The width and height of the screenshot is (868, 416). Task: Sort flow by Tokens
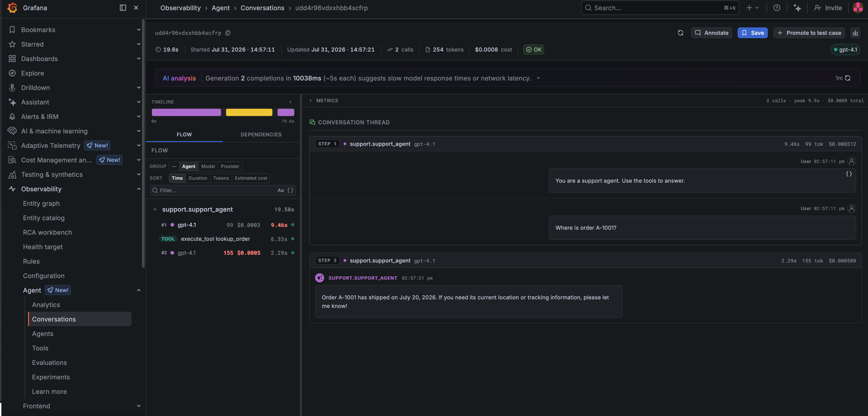click(x=221, y=178)
